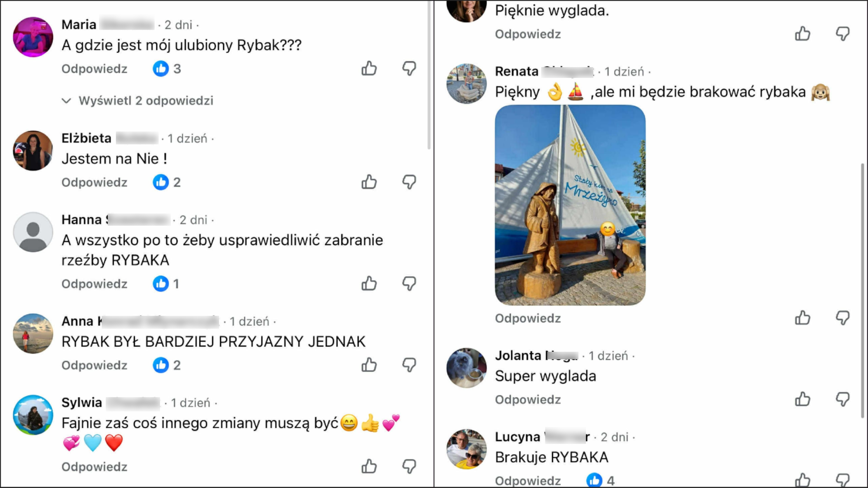The width and height of the screenshot is (868, 488).
Task: Reply to Jolanta's "Super wyglada" comment
Action: [528, 400]
